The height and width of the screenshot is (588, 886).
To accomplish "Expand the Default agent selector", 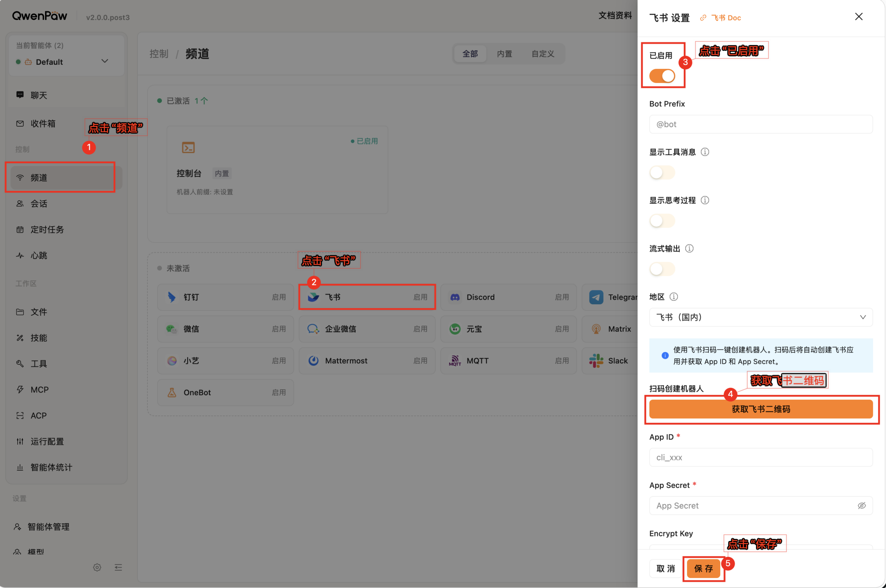I will (66, 62).
